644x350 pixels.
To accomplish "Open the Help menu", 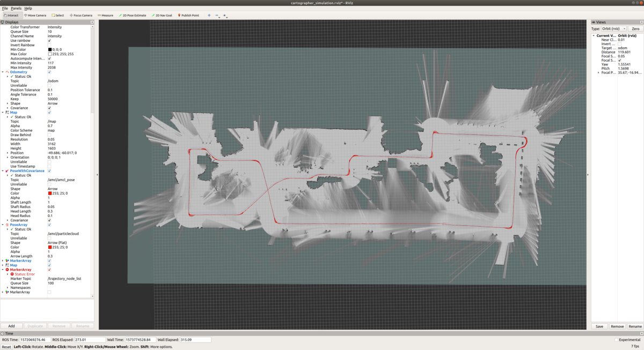I will (x=28, y=9).
